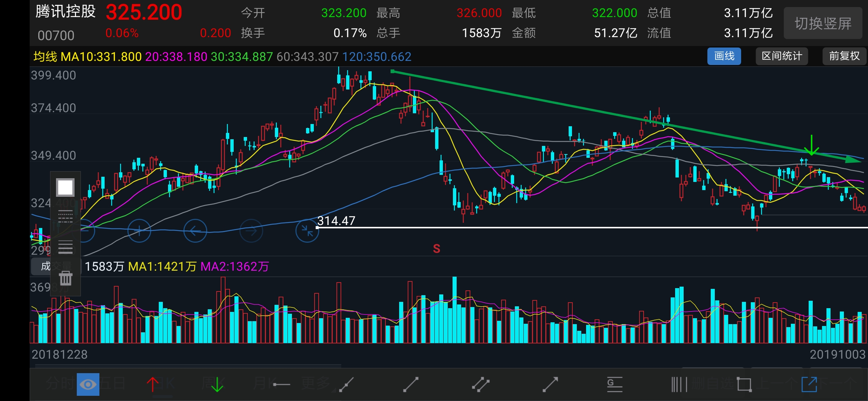Click the 今开 value 323.200

[x=344, y=13]
